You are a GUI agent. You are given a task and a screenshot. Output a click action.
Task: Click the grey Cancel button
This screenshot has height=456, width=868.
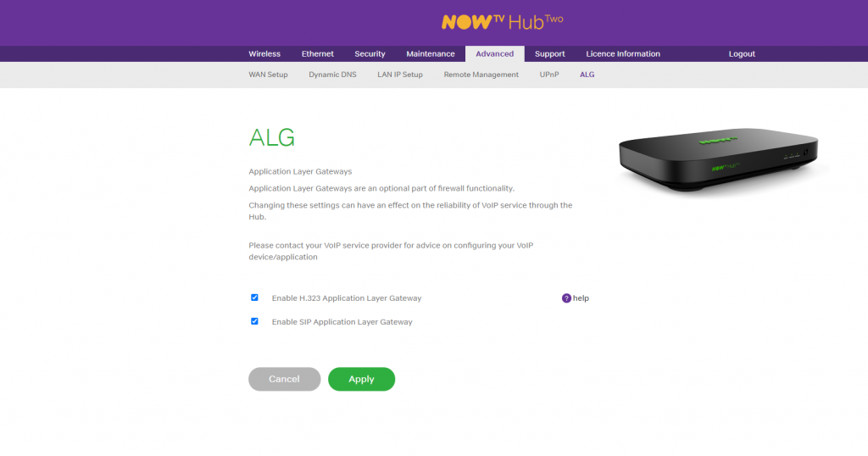point(285,379)
